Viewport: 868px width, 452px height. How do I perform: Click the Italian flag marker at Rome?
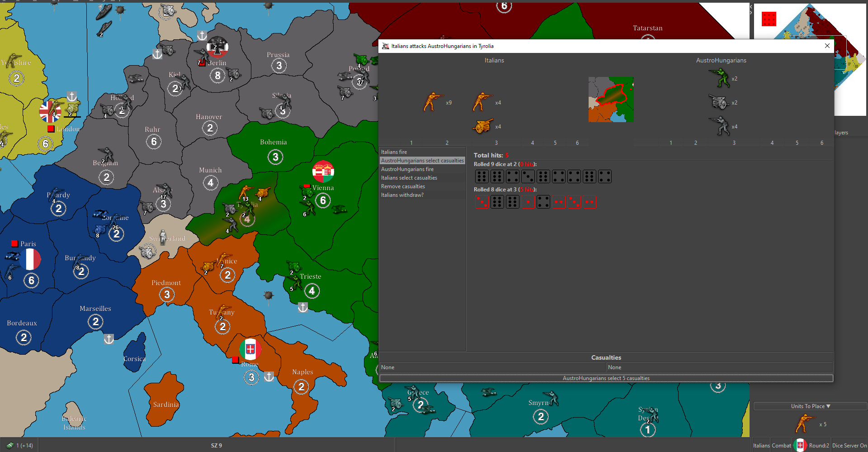pos(250,349)
